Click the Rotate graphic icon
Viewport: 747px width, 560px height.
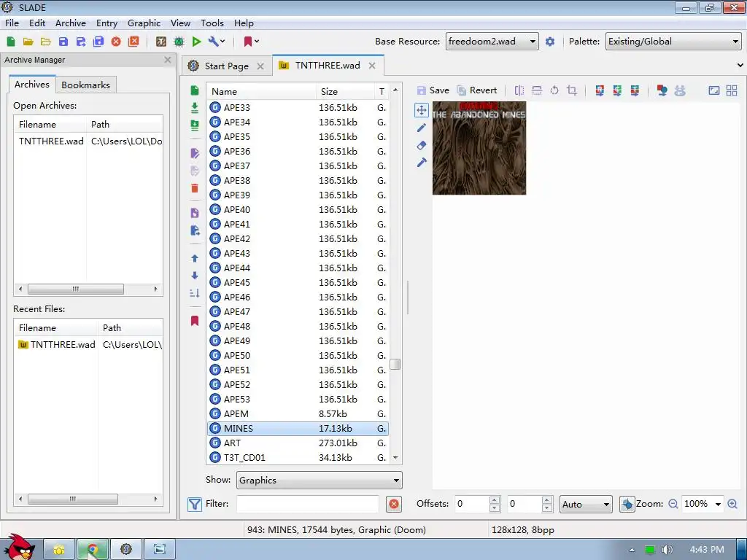554,90
